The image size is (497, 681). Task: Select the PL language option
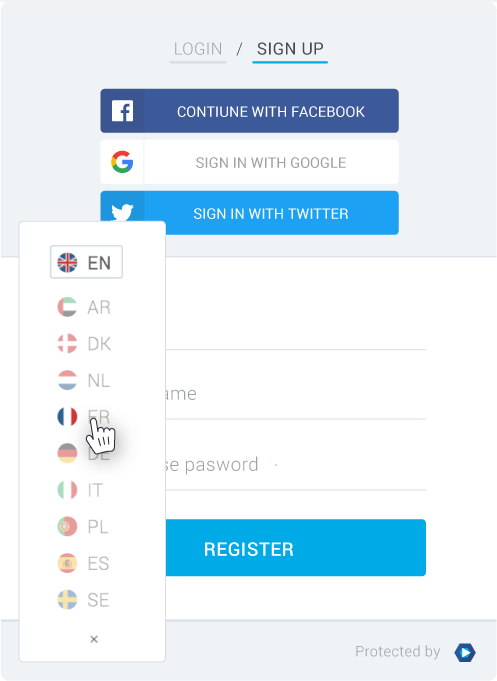pyautogui.click(x=83, y=526)
